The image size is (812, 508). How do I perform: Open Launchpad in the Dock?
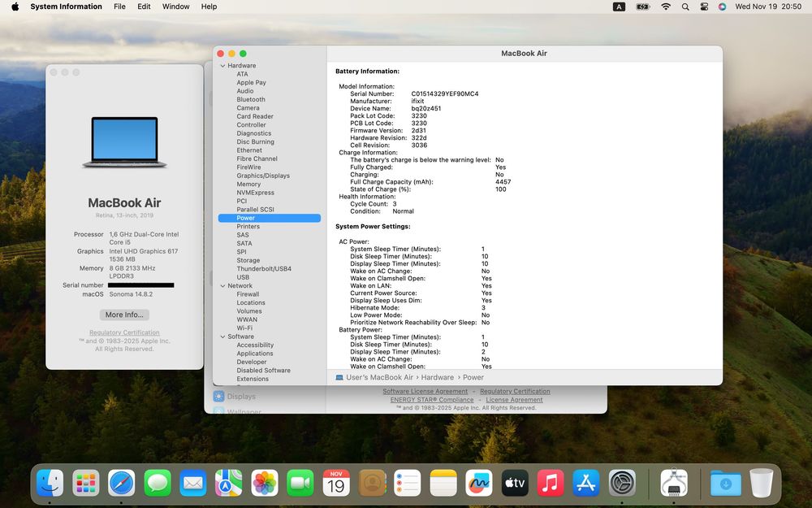86,483
